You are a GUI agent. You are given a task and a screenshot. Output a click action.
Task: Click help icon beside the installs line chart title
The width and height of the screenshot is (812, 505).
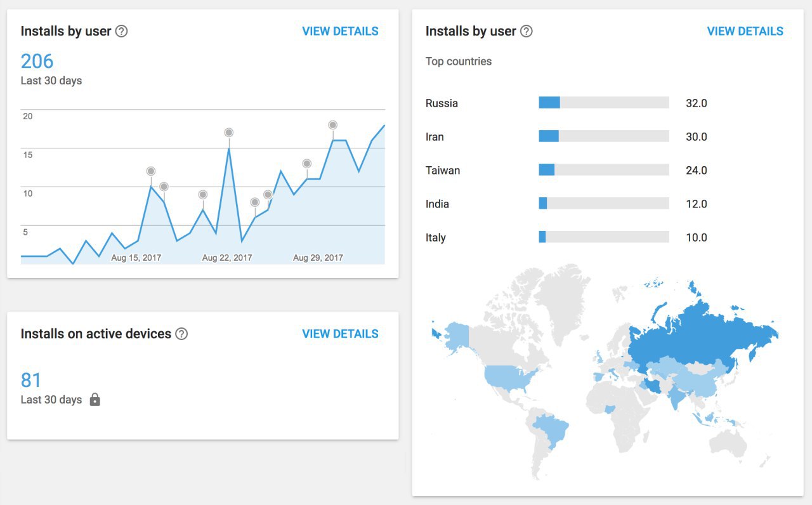click(x=121, y=31)
